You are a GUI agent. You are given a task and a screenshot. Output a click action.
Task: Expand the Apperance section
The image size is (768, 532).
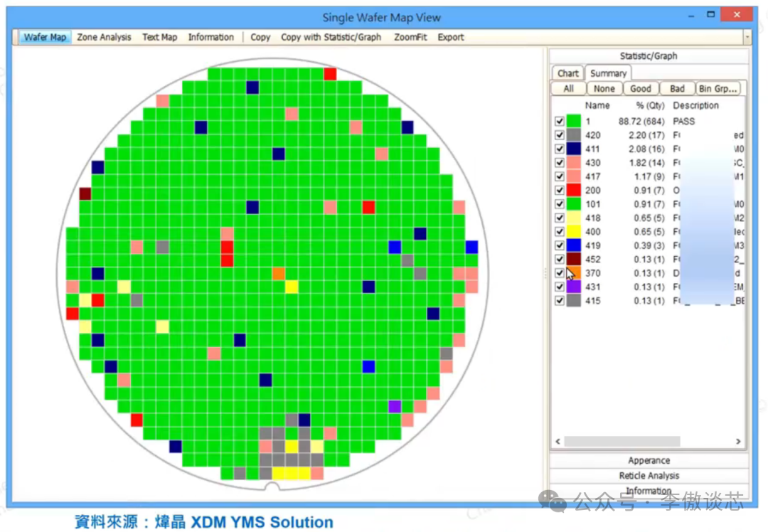point(649,460)
